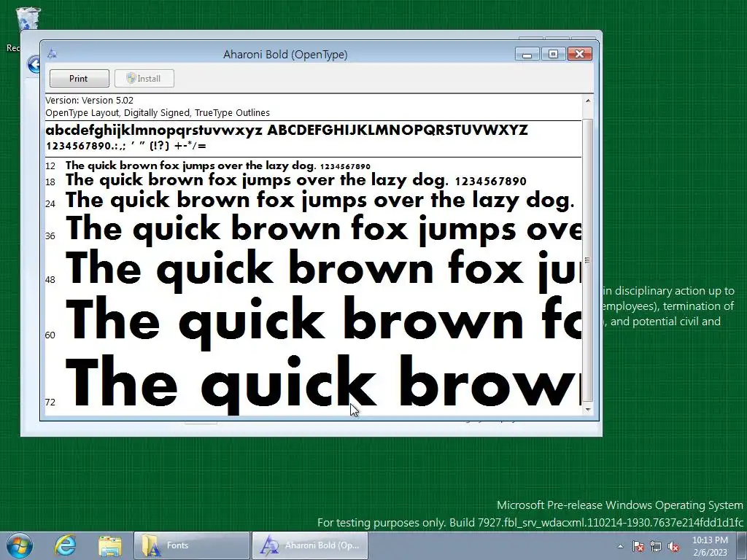Maximize the Aharoni Bold font viewer window

pyautogui.click(x=553, y=54)
